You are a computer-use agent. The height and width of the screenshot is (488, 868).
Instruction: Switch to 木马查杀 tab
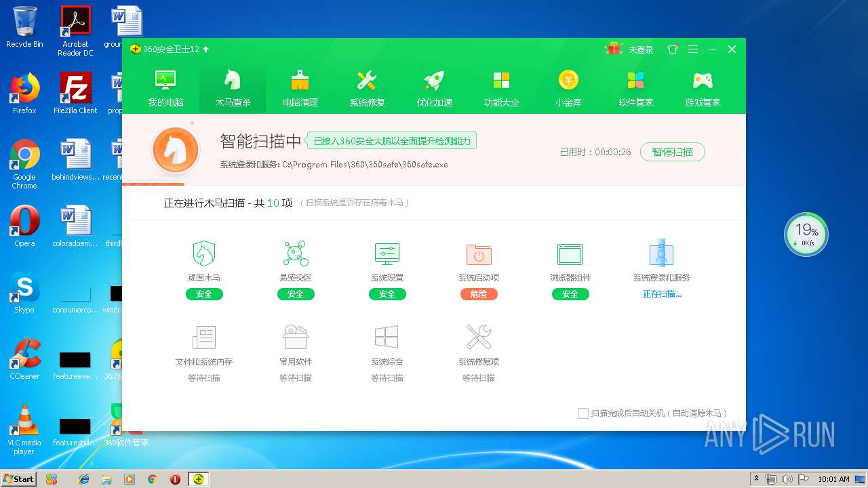pos(233,88)
